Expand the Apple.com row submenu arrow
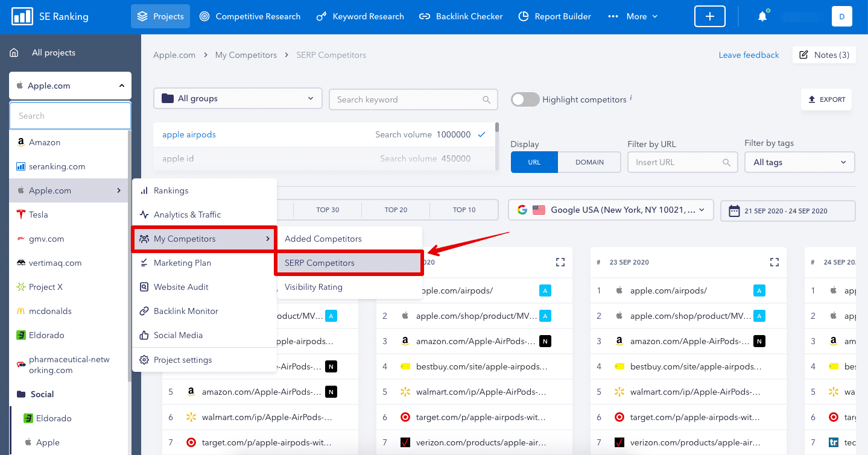Screen dimensions: 868x455 click(x=118, y=190)
